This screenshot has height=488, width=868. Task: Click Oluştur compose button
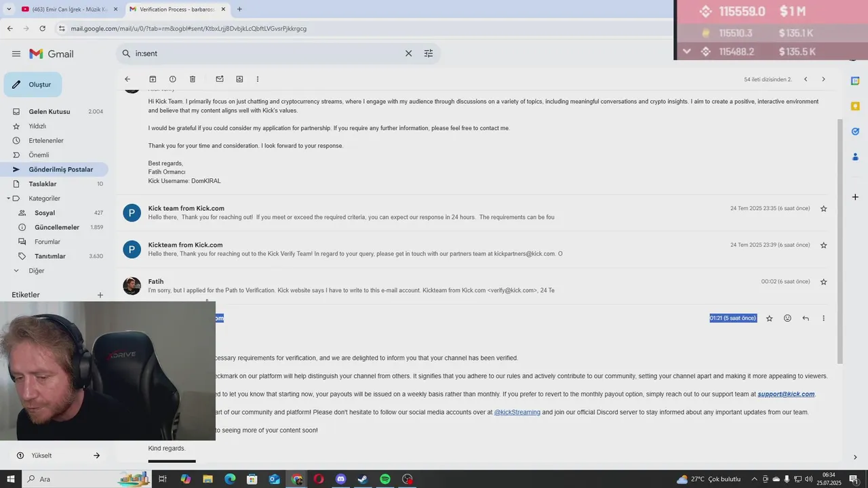tap(33, 85)
